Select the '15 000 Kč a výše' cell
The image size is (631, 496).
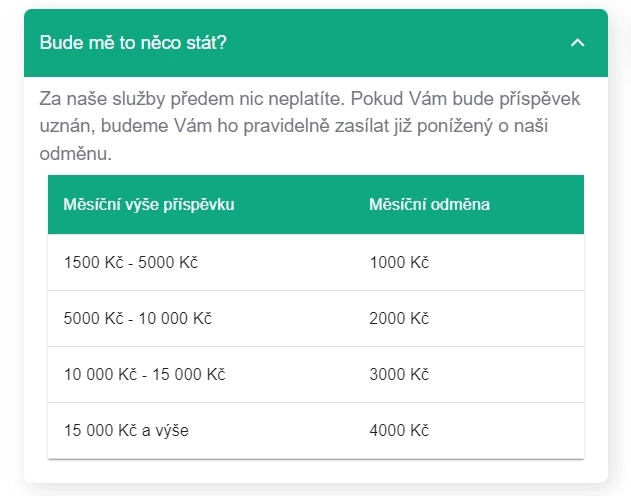pos(126,430)
